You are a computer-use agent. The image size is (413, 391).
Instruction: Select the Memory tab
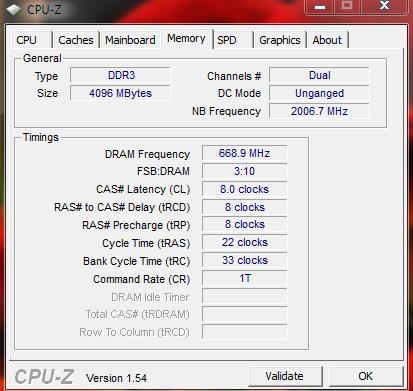pyautogui.click(x=187, y=39)
